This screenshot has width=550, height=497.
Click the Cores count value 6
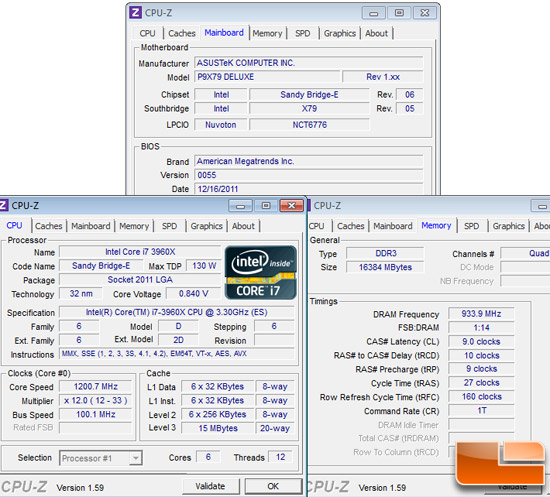208,457
